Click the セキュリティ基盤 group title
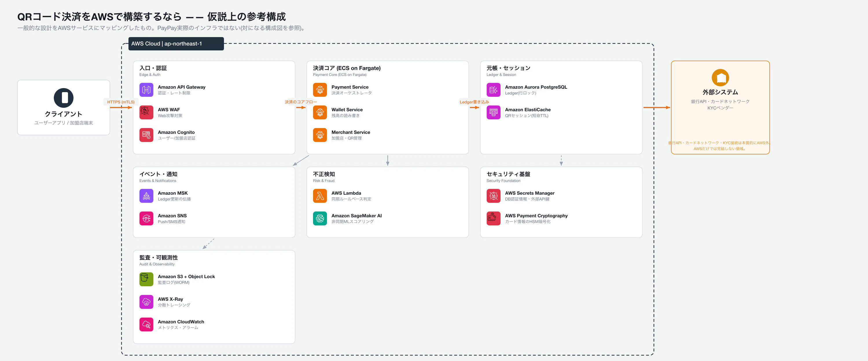Screen dimensions: 868x361 [508, 174]
